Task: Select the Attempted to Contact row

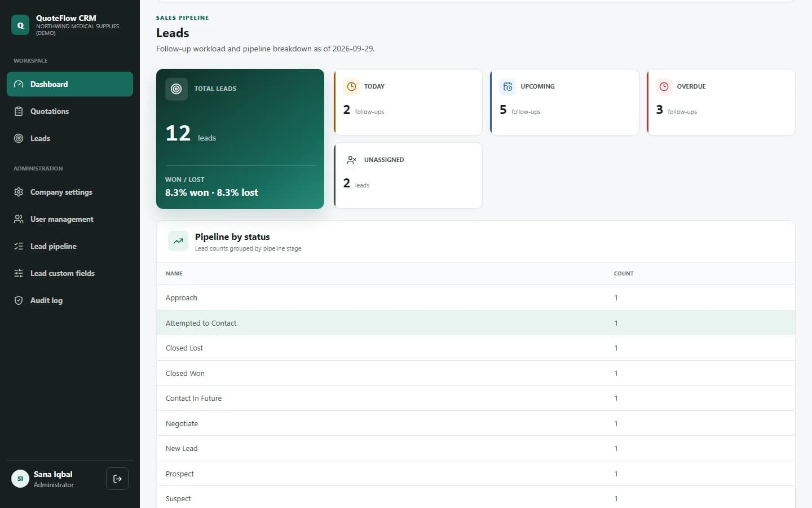Action: tap(476, 323)
